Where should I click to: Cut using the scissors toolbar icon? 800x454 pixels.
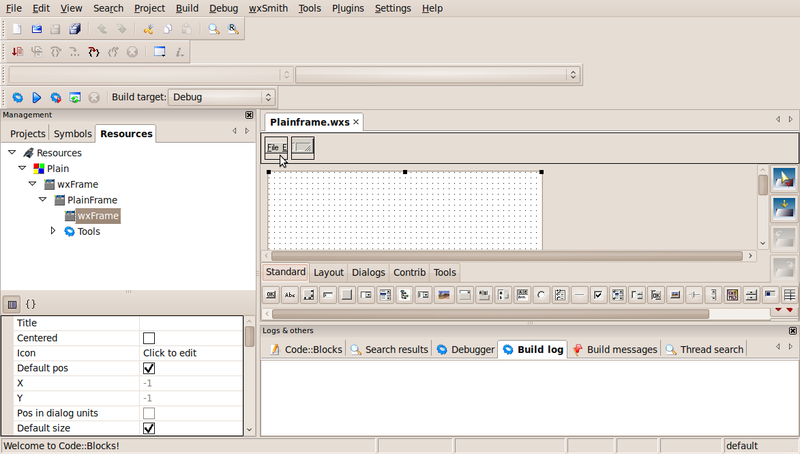[x=148, y=29]
